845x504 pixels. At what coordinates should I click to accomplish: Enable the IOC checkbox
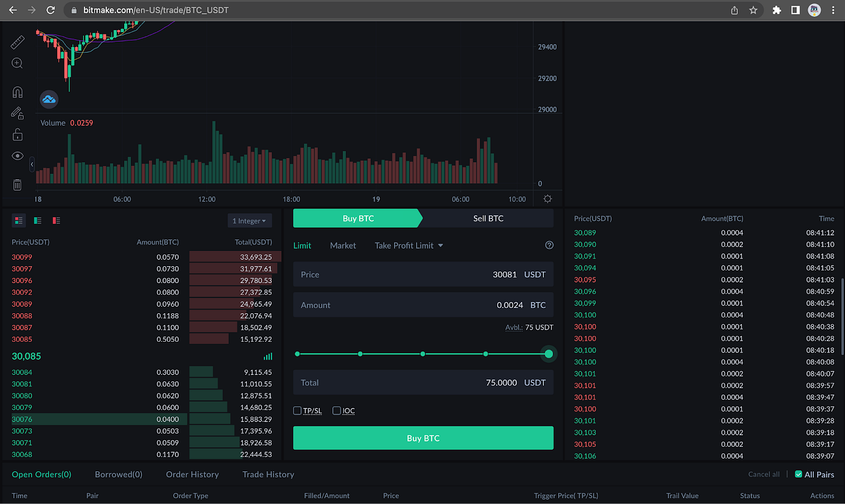pyautogui.click(x=337, y=411)
